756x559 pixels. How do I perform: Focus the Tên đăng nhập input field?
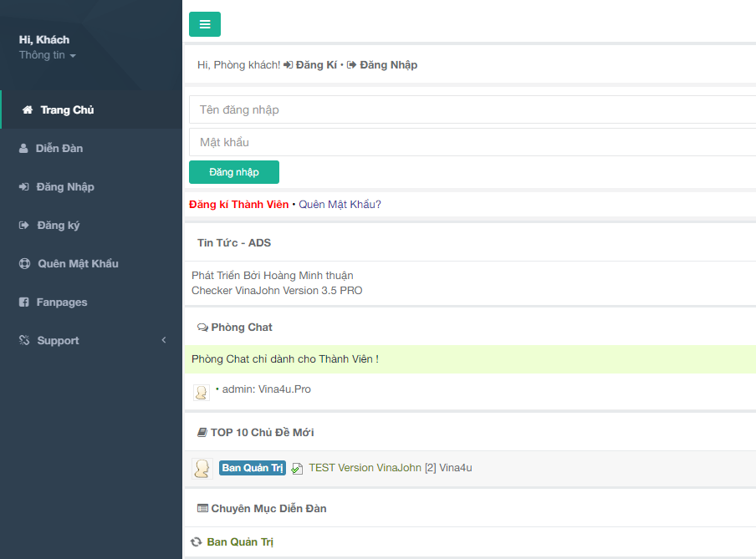[x=472, y=109]
